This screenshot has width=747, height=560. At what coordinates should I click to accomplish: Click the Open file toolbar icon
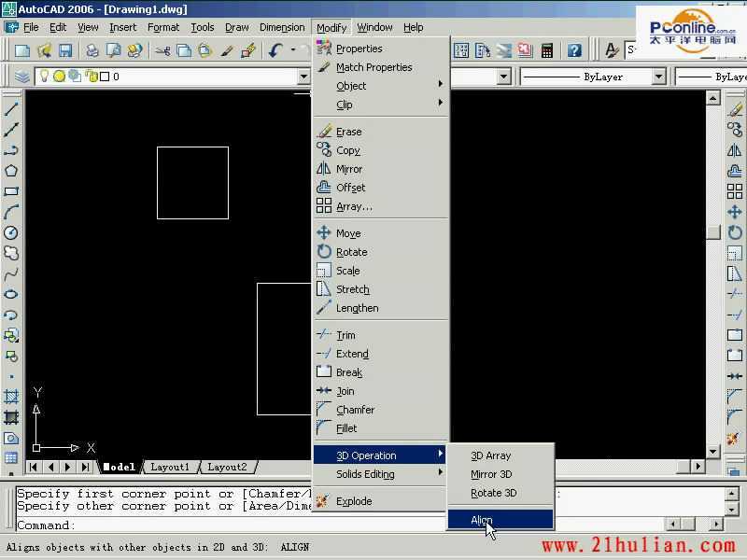click(44, 50)
